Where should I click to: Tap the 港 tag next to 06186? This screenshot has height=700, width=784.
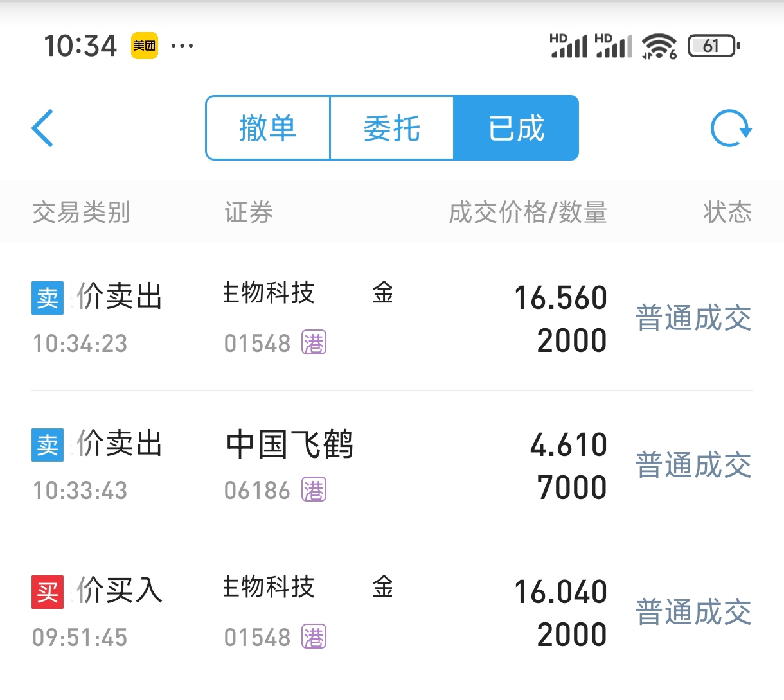[314, 491]
